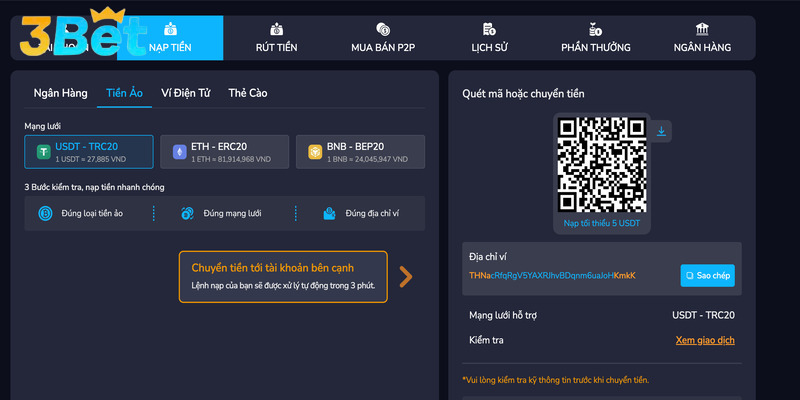Open the Xem giao dịch transaction link
Image resolution: width=800 pixels, height=400 pixels.
[705, 340]
